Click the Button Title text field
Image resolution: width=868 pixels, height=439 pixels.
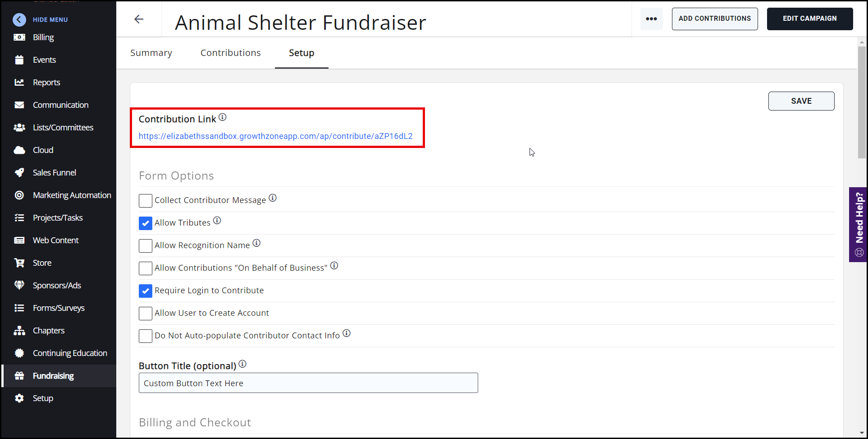coord(308,383)
